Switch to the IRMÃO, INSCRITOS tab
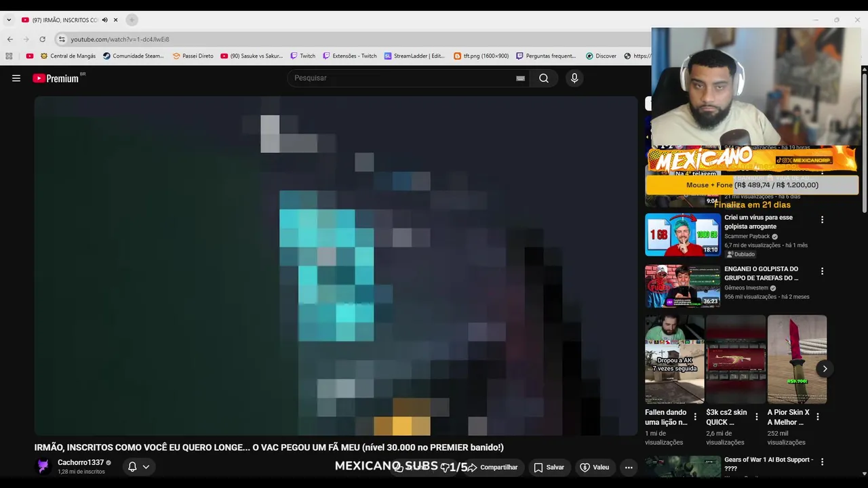Screen dimensions: 868x488 (x=64, y=20)
